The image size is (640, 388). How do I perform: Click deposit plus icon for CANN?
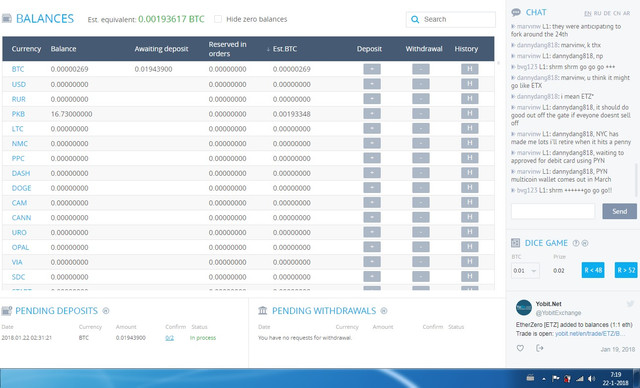tap(372, 217)
